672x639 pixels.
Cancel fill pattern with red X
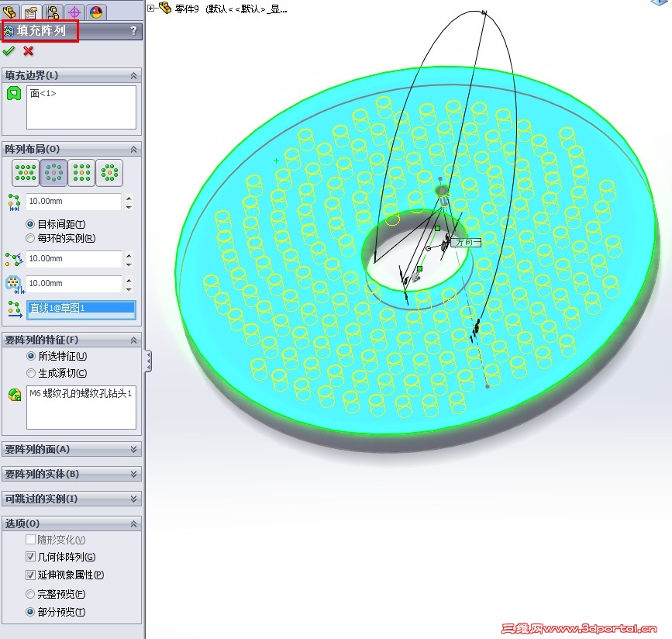click(x=28, y=51)
